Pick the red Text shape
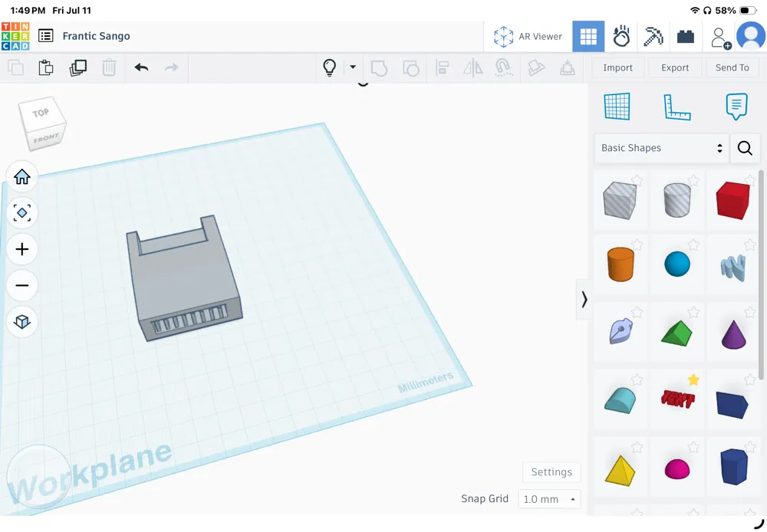The image size is (767, 532). (677, 399)
